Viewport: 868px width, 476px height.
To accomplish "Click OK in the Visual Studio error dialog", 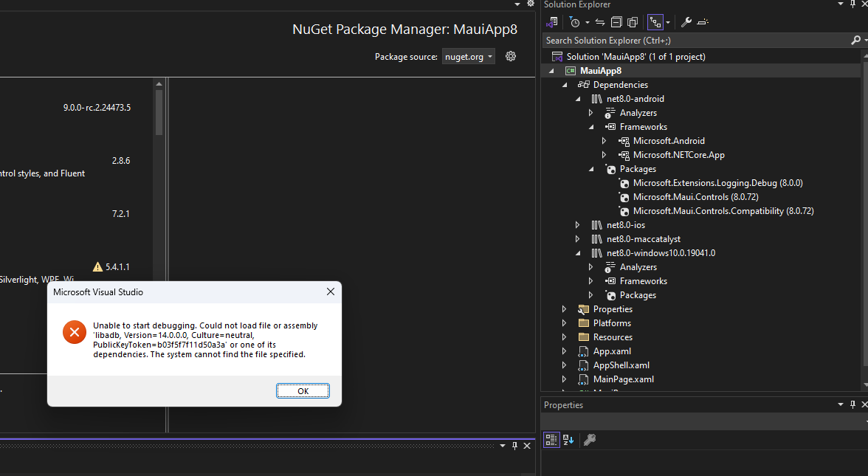I will [x=303, y=391].
